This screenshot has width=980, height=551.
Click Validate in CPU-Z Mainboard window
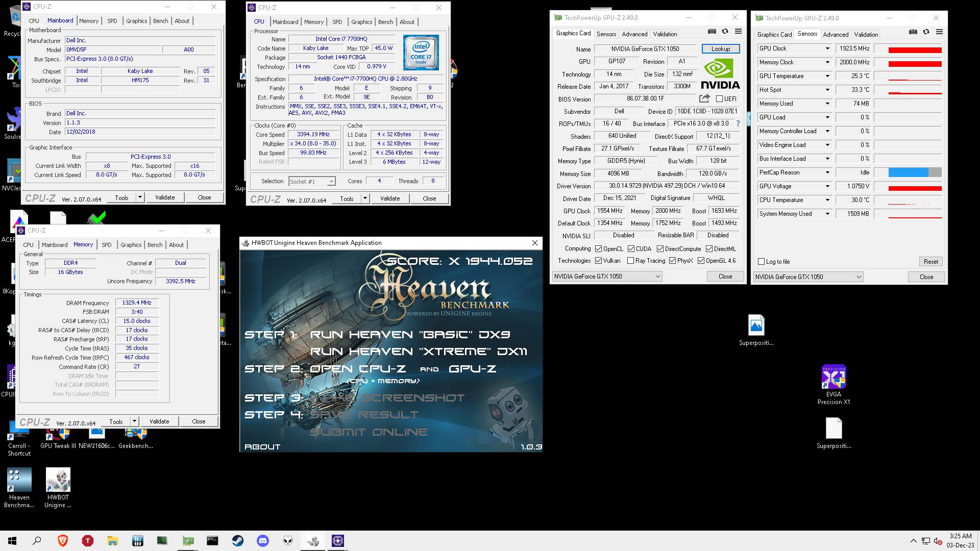click(165, 197)
